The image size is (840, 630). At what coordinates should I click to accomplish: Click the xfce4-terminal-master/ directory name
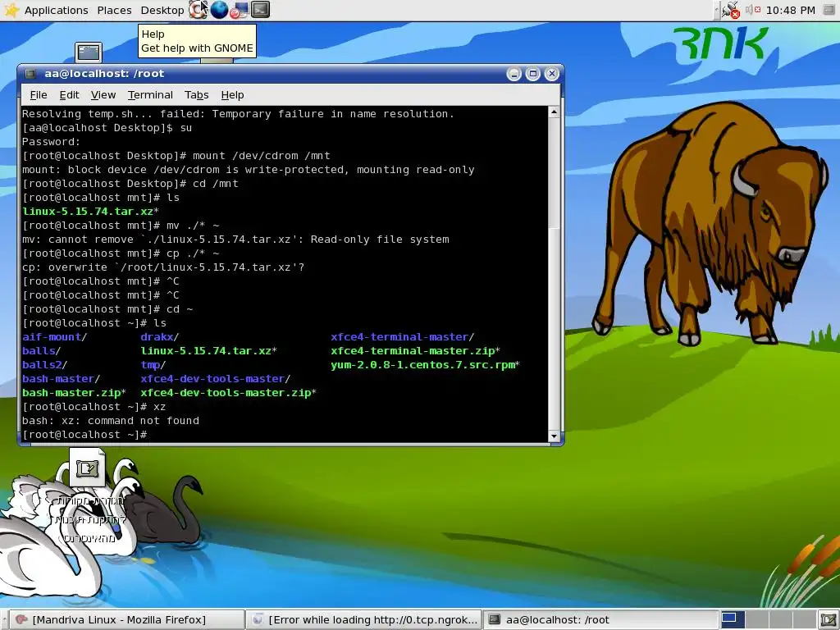(x=402, y=337)
